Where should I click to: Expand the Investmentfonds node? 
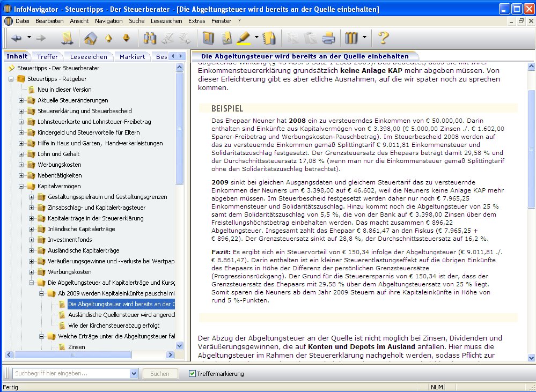(32, 240)
